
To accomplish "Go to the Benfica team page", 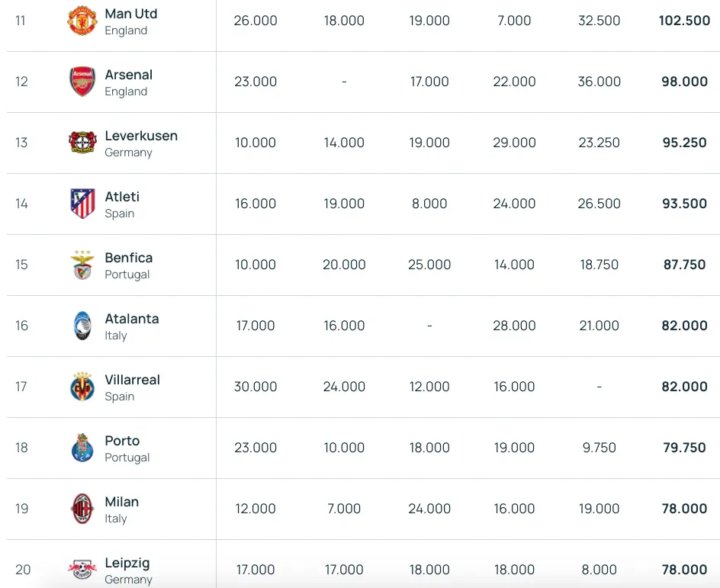I will click(129, 258).
